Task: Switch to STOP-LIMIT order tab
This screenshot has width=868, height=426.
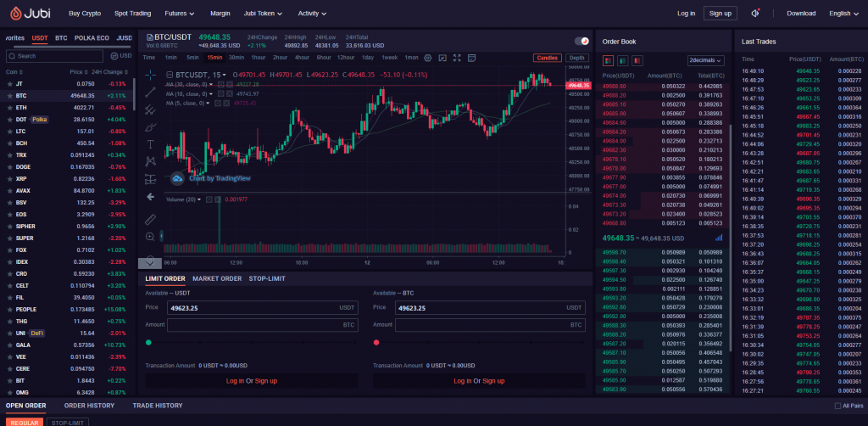Action: [267, 278]
